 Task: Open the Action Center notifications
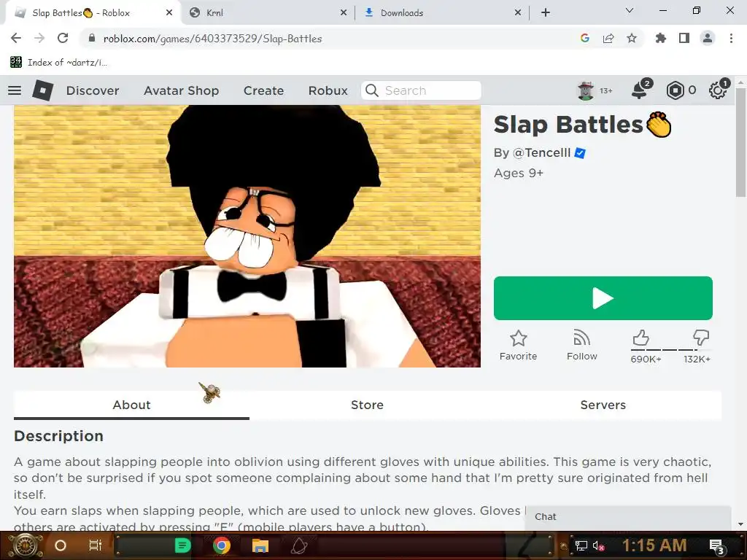coord(716,545)
